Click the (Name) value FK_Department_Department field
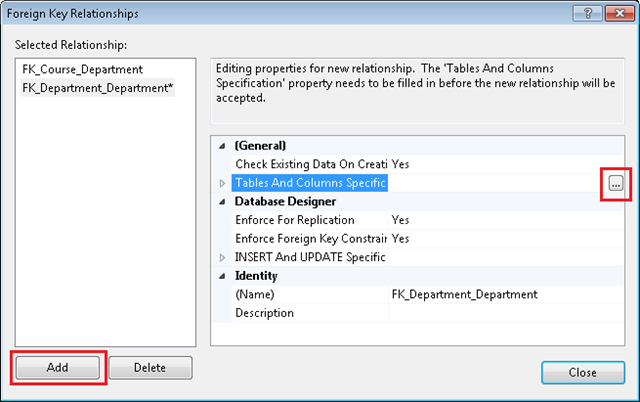Viewport: 640px width, 402px height. [500, 295]
